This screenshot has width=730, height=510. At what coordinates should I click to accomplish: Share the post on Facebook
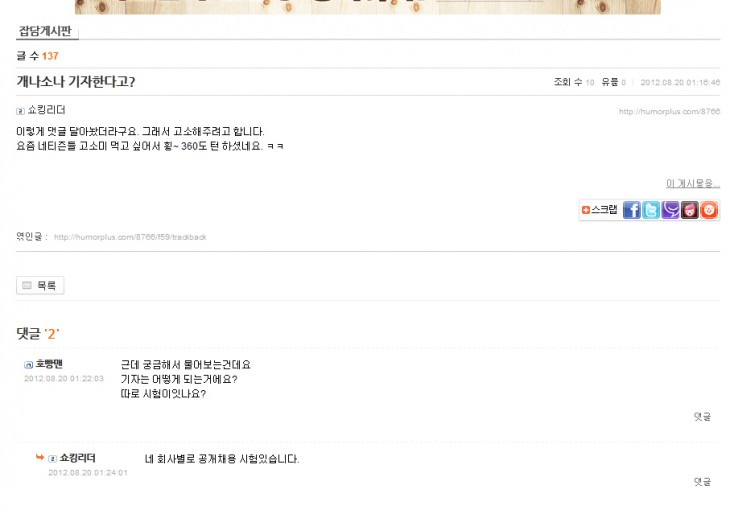click(631, 210)
